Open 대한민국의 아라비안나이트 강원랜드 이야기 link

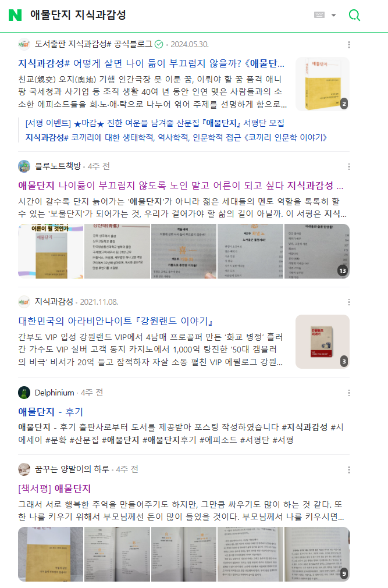click(116, 321)
